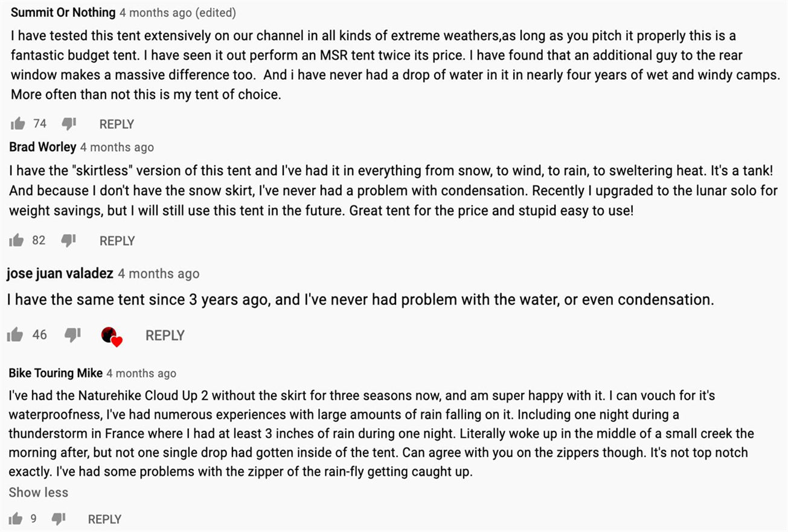Like Brad Worley's comment
Image resolution: width=788 pixels, height=532 pixels.
[x=16, y=241]
